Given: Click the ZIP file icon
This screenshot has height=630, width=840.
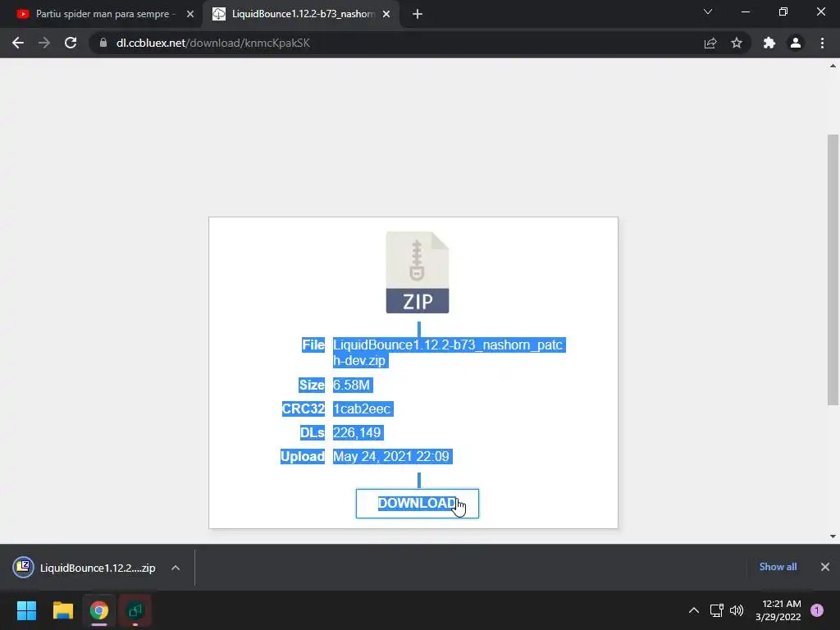Looking at the screenshot, I should [418, 272].
